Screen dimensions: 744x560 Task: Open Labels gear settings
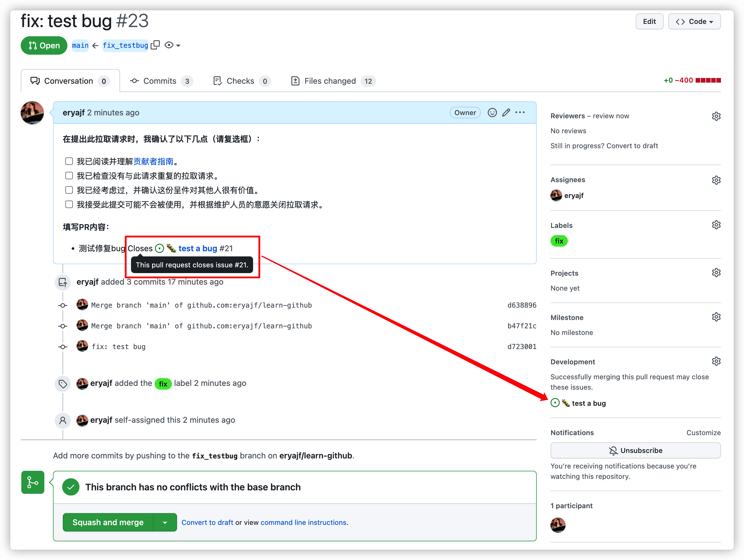(x=716, y=225)
